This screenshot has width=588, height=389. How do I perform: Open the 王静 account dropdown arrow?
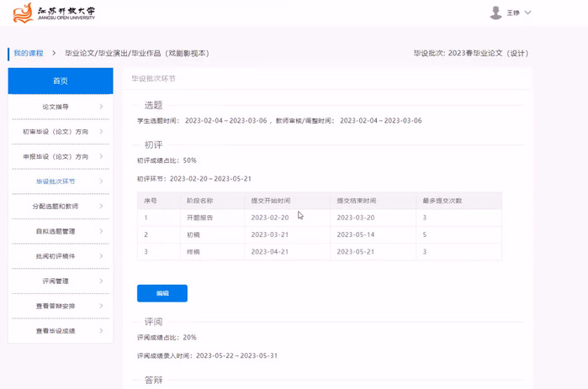(x=528, y=13)
